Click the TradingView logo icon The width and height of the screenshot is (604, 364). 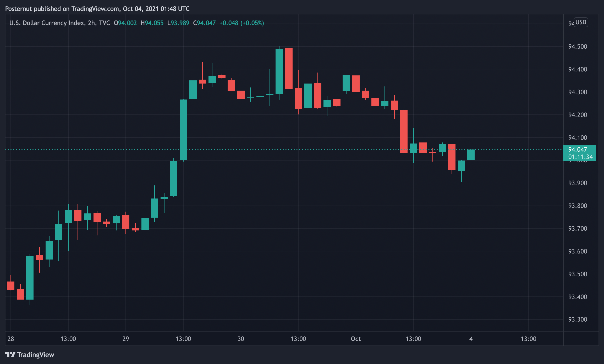pos(10,355)
